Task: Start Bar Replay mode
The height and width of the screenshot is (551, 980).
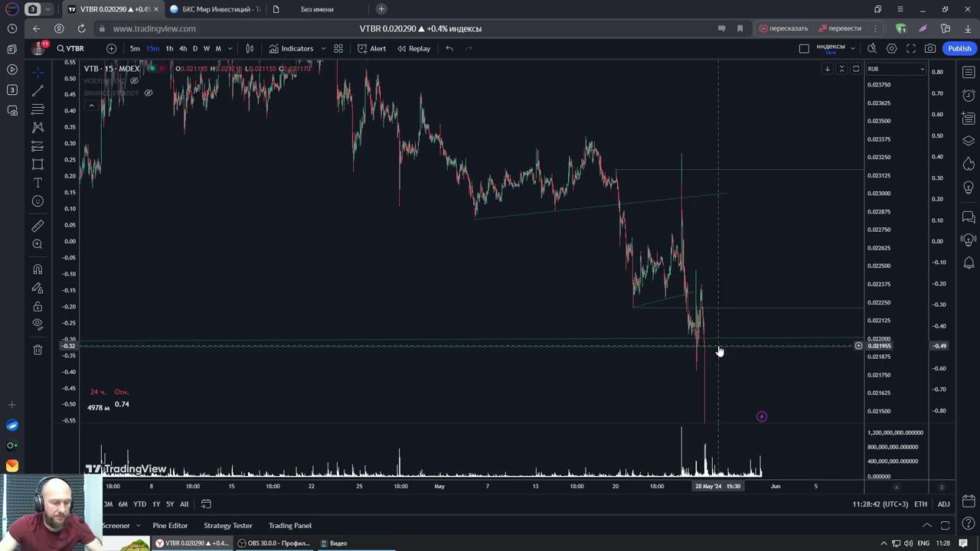Action: pos(413,48)
